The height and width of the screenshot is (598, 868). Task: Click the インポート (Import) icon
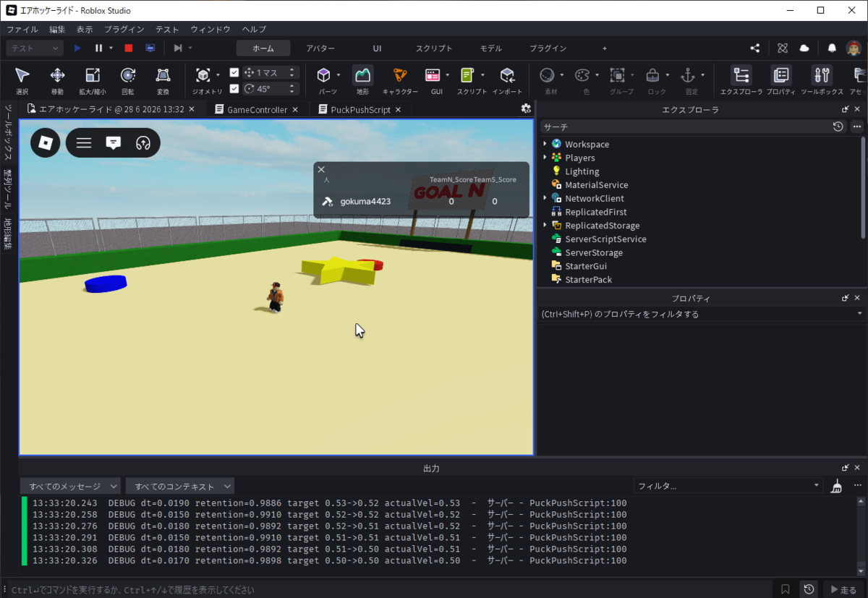(507, 80)
